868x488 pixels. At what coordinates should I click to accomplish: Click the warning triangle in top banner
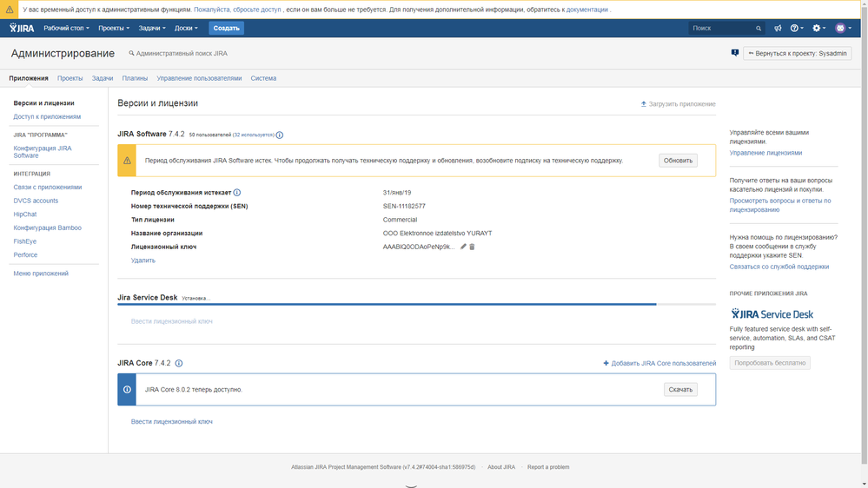click(10, 10)
